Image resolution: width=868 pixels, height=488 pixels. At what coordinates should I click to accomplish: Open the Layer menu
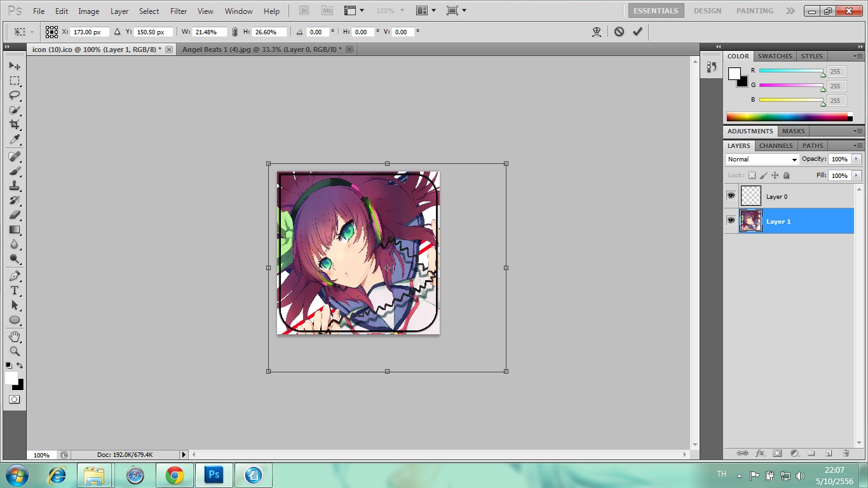[x=119, y=11]
